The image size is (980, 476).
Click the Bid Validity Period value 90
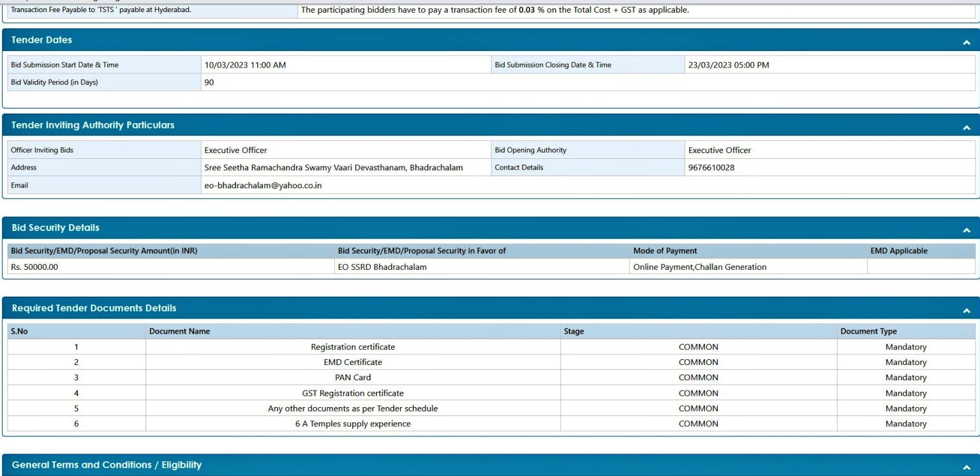pos(209,82)
